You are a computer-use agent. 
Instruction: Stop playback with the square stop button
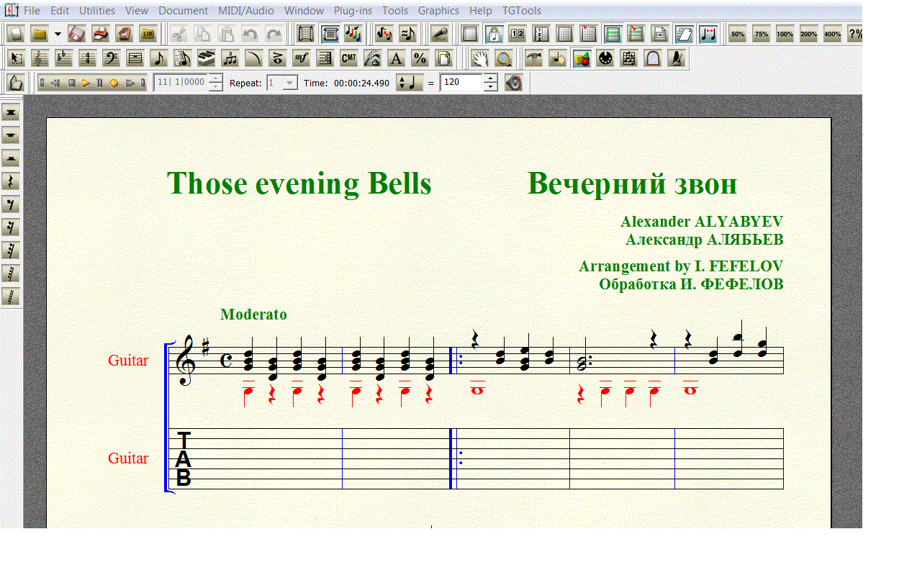72,83
